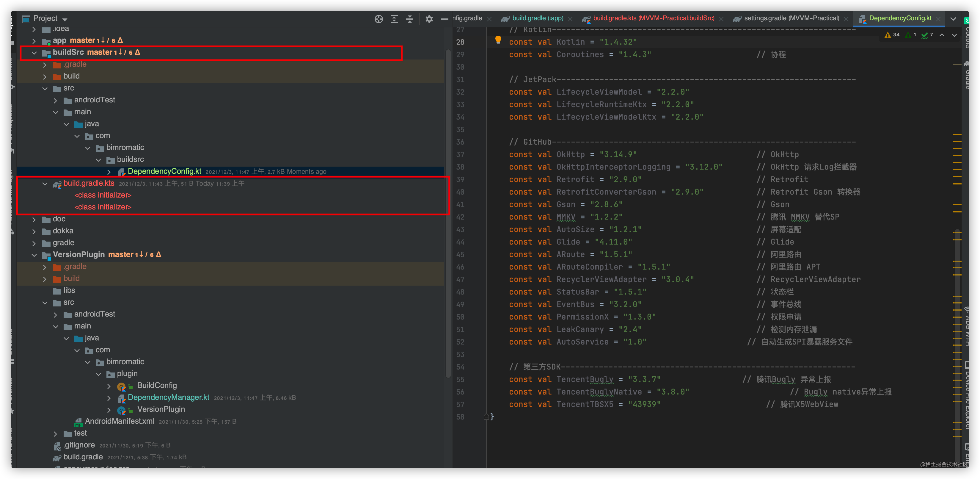Image resolution: width=980 pixels, height=479 pixels.
Task: Click the gradle folder at project root
Action: click(63, 243)
